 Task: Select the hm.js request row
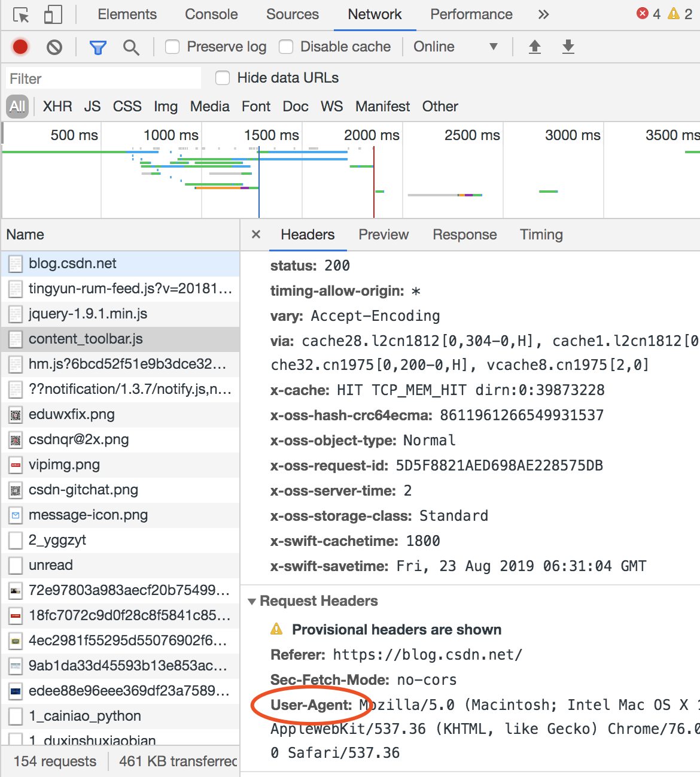120,365
